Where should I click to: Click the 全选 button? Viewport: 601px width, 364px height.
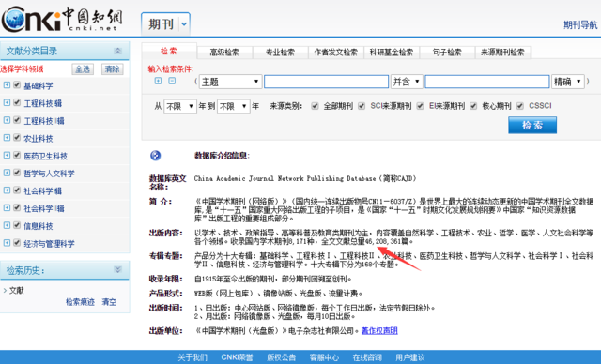click(83, 69)
